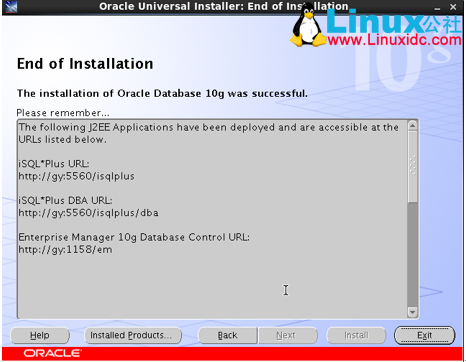Image resolution: width=466 pixels, height=362 pixels.
Task: Click the vertical scrollbar thumb
Action: point(412,167)
